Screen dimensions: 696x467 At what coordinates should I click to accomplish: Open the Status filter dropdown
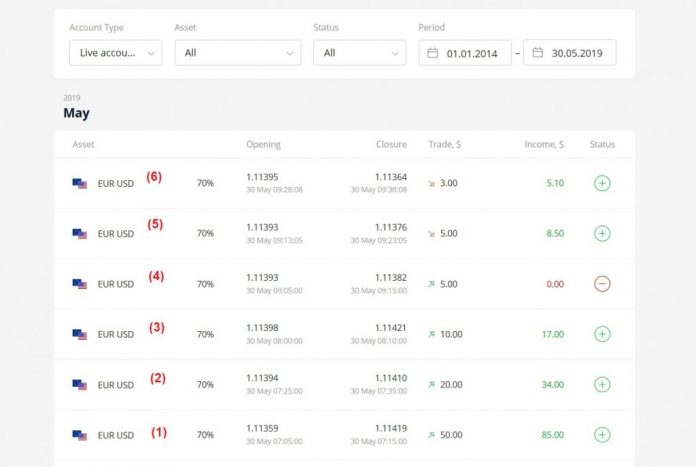pos(359,53)
